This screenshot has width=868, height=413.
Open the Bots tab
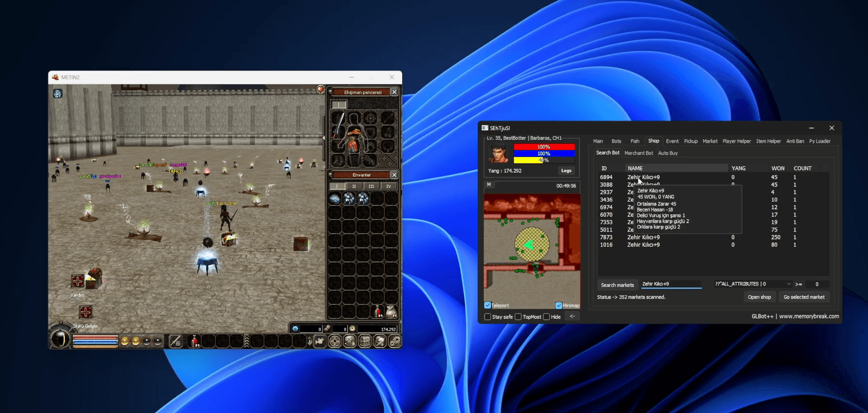[616, 141]
